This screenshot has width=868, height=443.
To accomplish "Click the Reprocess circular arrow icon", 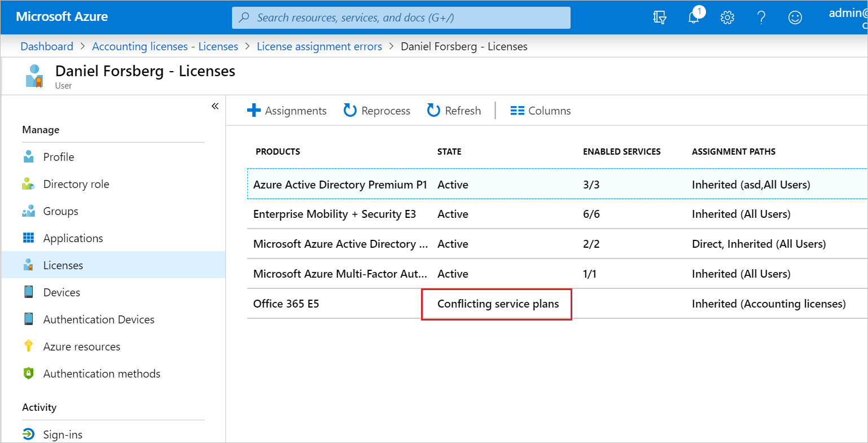I will tap(350, 111).
